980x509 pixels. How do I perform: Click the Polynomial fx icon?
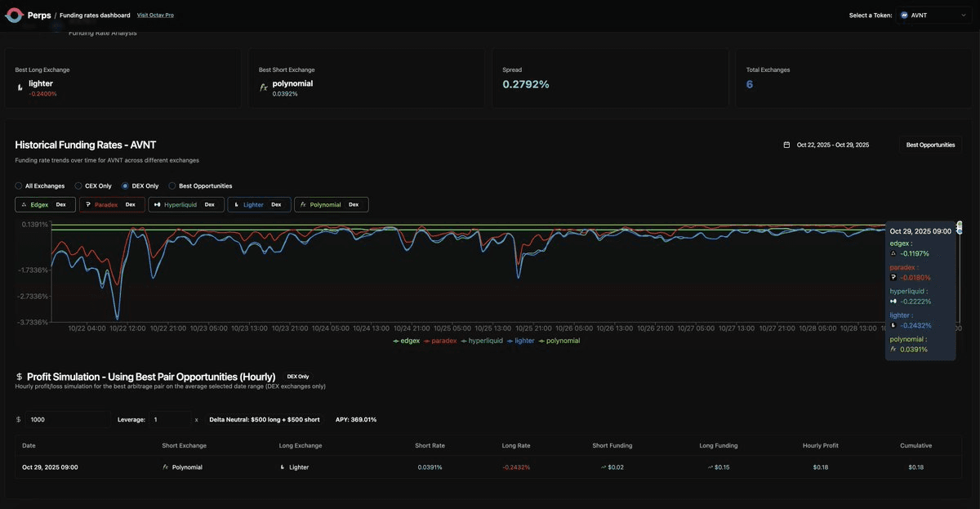(x=304, y=204)
